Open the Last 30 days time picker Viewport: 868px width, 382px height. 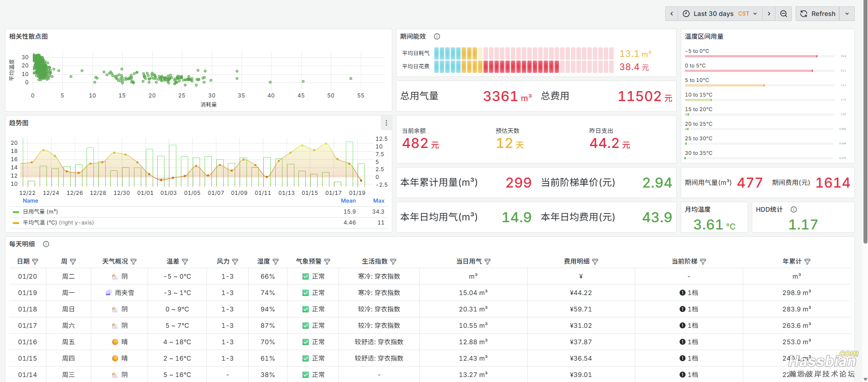720,14
